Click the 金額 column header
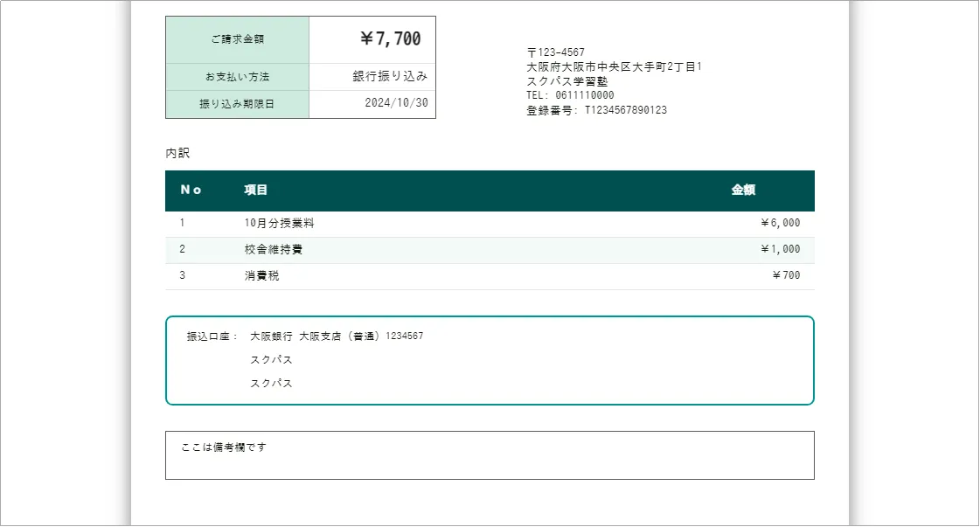 pyautogui.click(x=743, y=190)
